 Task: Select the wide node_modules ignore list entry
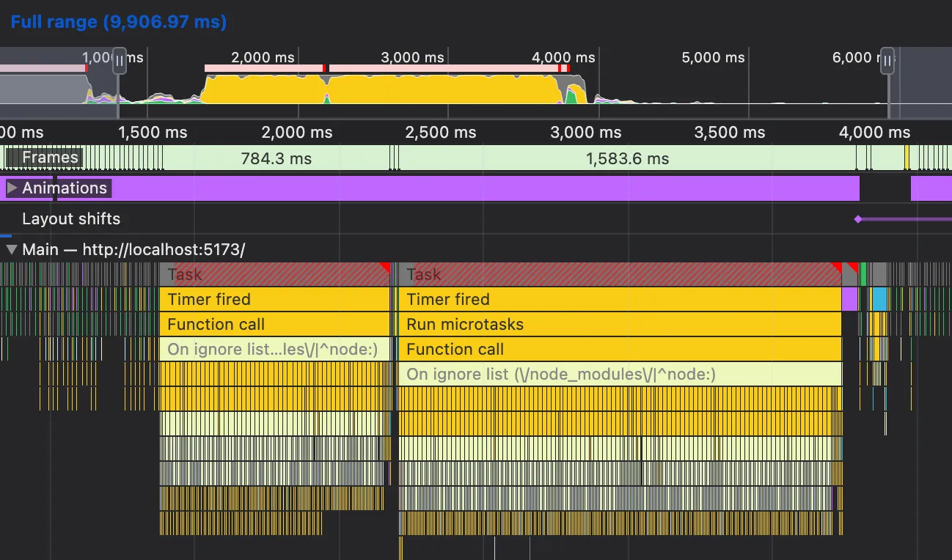(x=620, y=375)
